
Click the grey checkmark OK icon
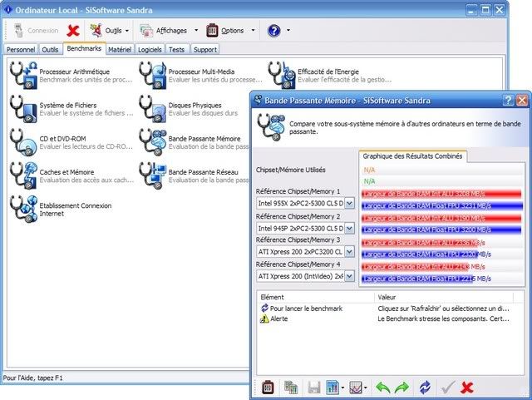tap(448, 387)
